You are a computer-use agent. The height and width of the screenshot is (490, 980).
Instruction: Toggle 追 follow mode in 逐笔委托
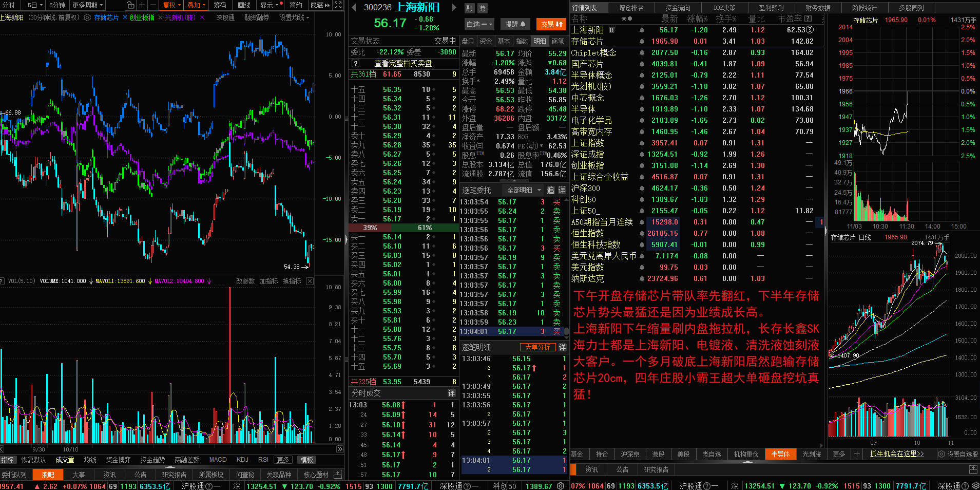551,190
